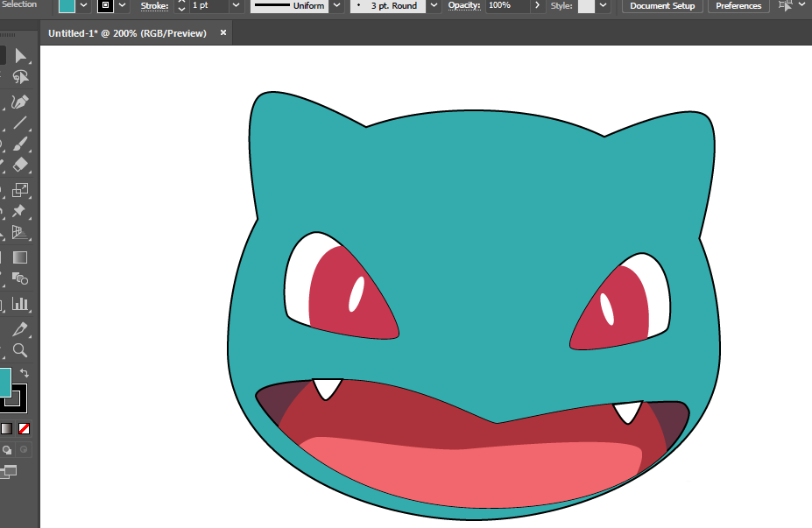Image resolution: width=812 pixels, height=528 pixels.
Task: Open Document Setup
Action: [662, 6]
